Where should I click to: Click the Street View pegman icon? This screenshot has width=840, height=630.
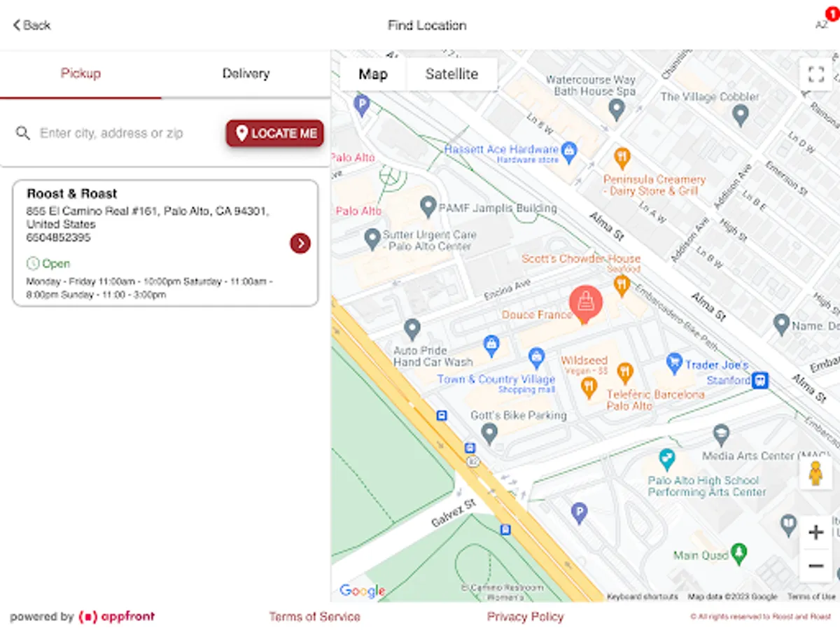pyautogui.click(x=815, y=474)
